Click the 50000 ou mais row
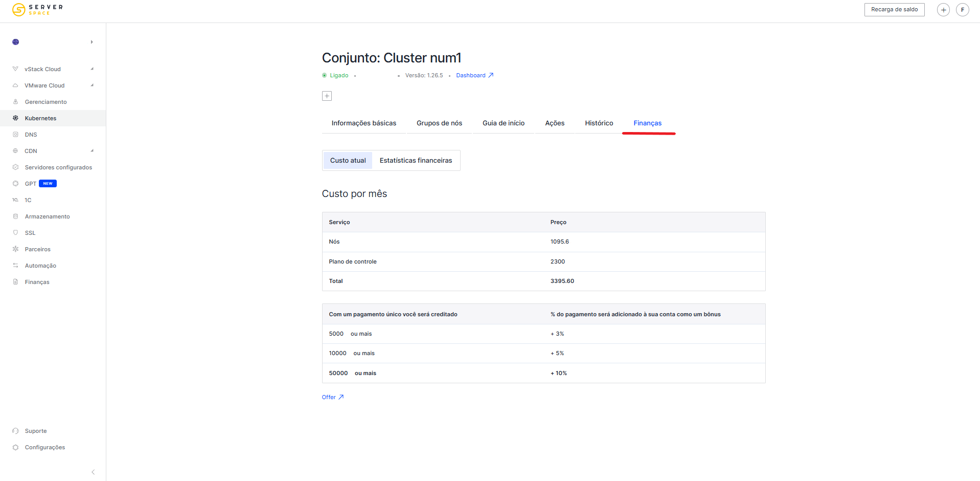Image resolution: width=980 pixels, height=481 pixels. [x=543, y=373]
